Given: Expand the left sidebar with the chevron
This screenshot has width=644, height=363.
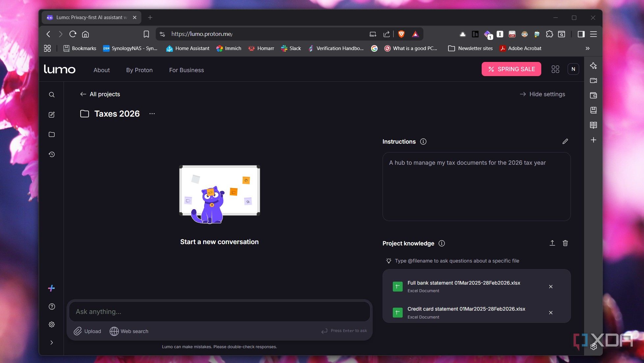Looking at the screenshot, I should tap(52, 343).
